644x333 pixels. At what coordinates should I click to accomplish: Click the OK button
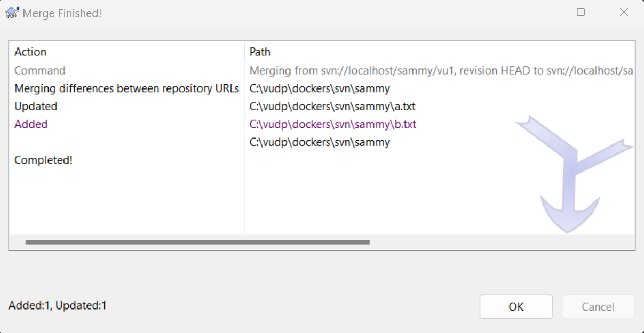[x=516, y=307]
